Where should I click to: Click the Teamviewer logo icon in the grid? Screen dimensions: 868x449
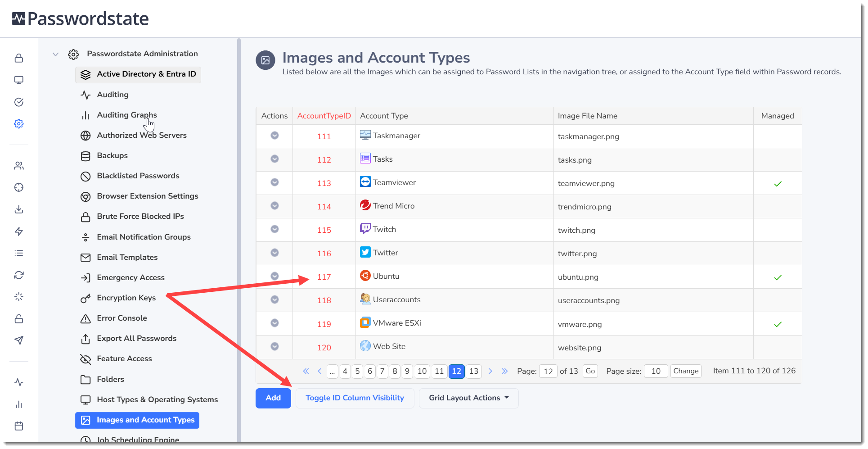(365, 182)
